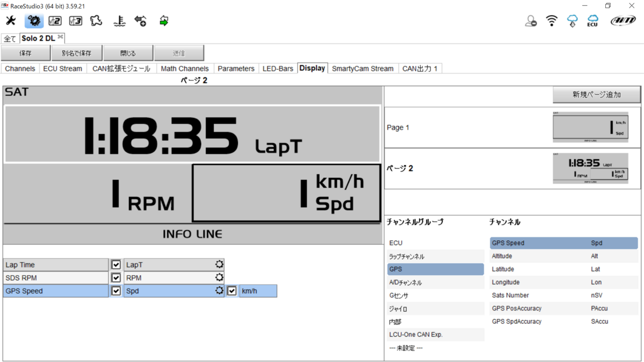
Task: Click the 保存 save button
Action: (x=25, y=53)
